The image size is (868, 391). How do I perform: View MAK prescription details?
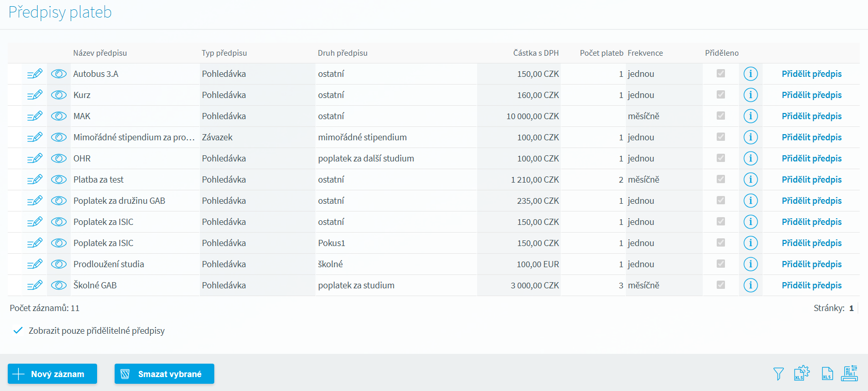pyautogui.click(x=59, y=116)
